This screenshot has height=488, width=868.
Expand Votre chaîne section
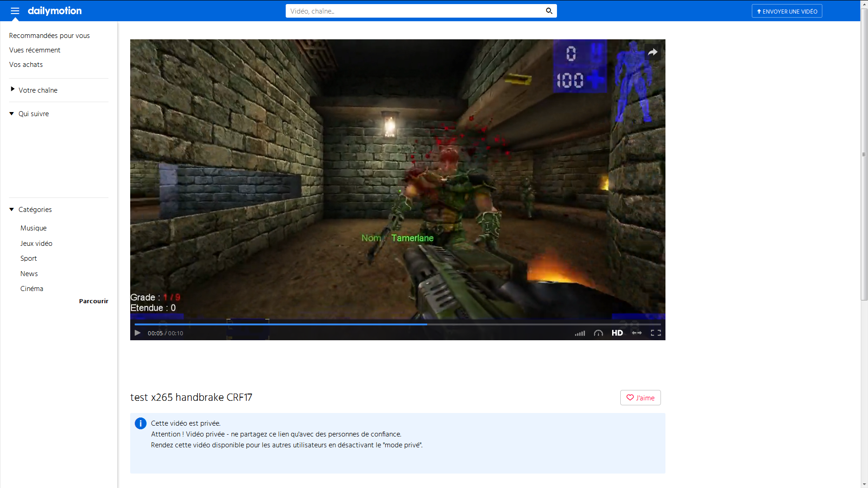click(x=12, y=89)
